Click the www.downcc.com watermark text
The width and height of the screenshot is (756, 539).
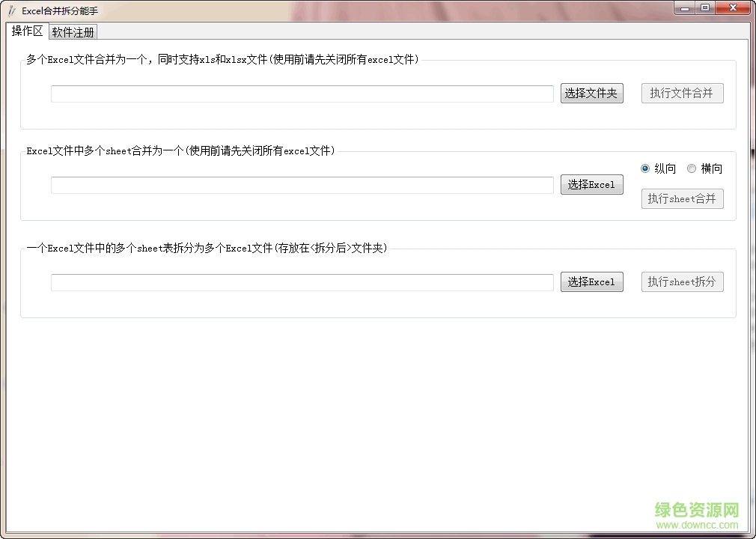pos(697,526)
